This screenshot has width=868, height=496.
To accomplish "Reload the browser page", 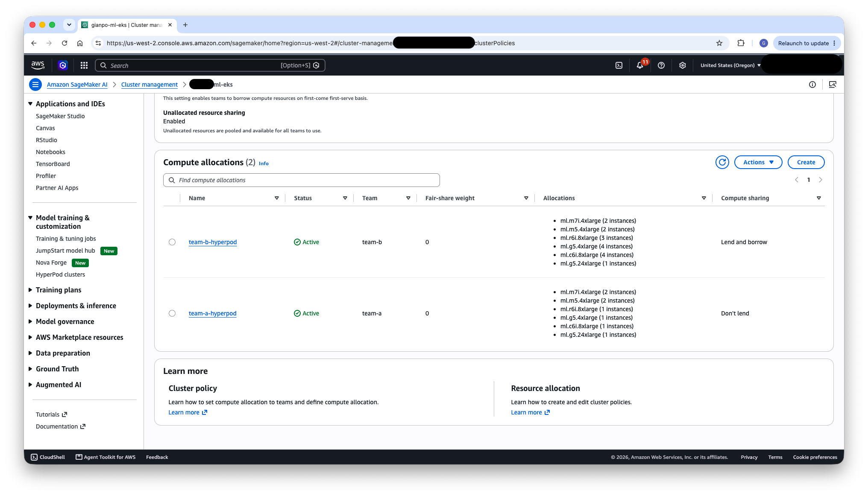I will click(65, 43).
